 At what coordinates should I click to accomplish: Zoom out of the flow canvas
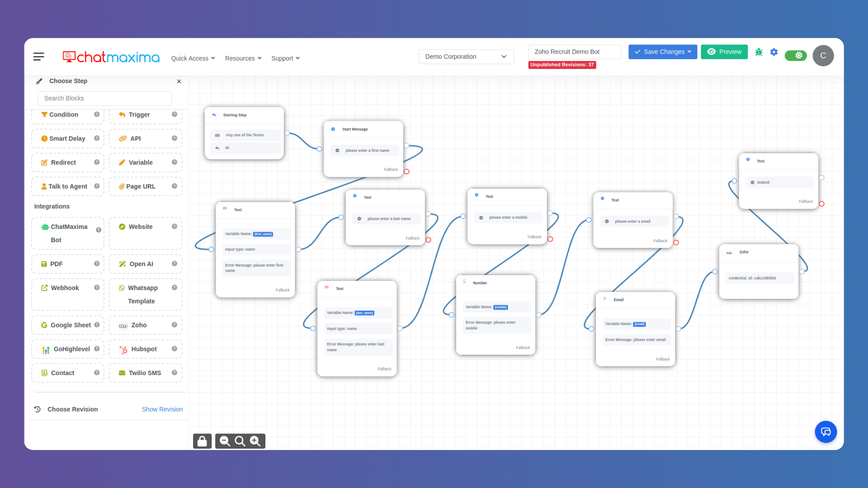tap(225, 441)
